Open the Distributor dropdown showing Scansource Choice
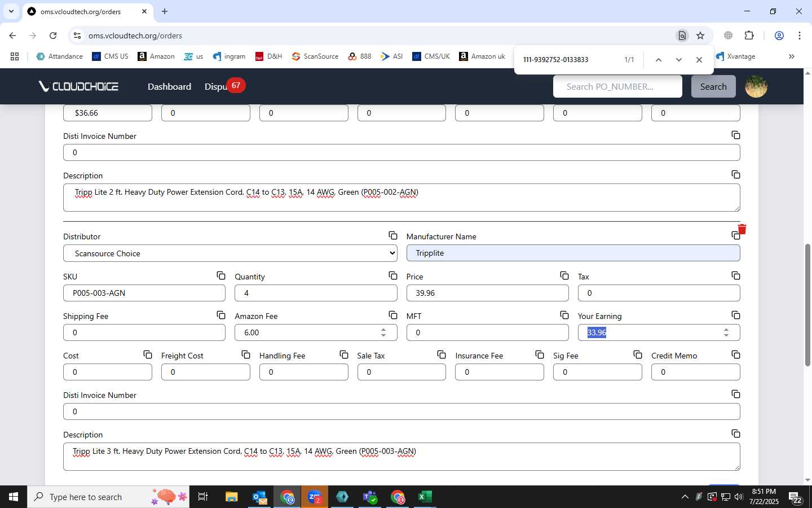 [x=230, y=253]
